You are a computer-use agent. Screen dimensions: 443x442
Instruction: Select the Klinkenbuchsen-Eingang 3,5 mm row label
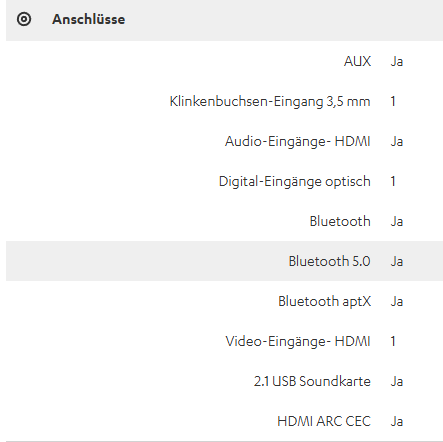(270, 101)
